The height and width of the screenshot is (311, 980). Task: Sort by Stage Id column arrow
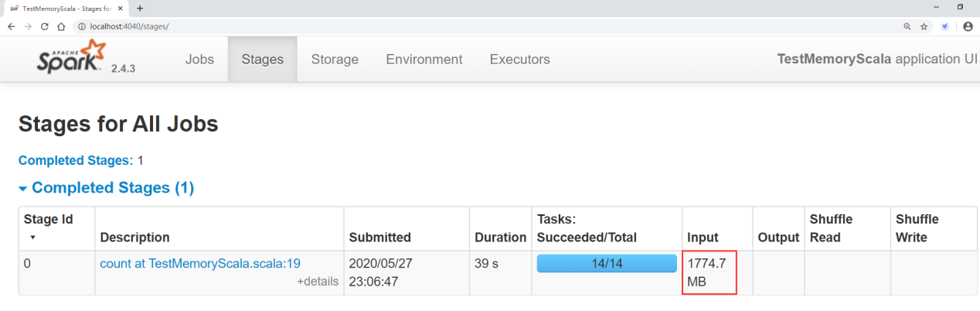32,237
